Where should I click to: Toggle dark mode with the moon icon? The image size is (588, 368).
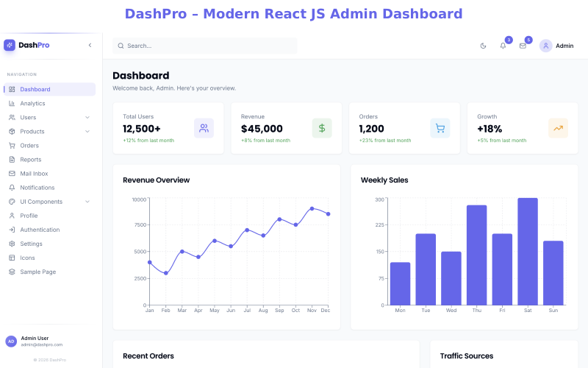483,46
